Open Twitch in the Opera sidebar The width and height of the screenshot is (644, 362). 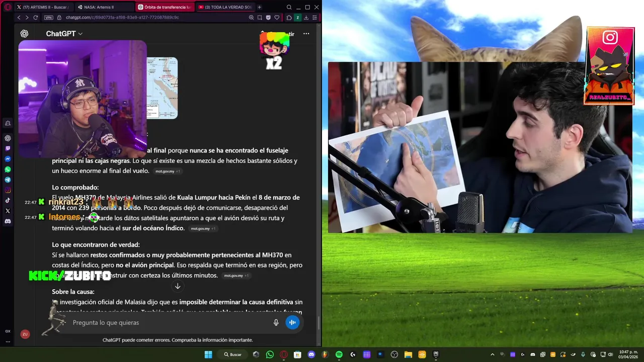8,148
